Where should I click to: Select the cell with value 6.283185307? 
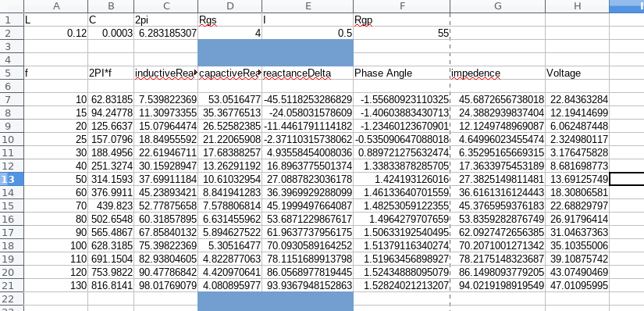[166, 34]
